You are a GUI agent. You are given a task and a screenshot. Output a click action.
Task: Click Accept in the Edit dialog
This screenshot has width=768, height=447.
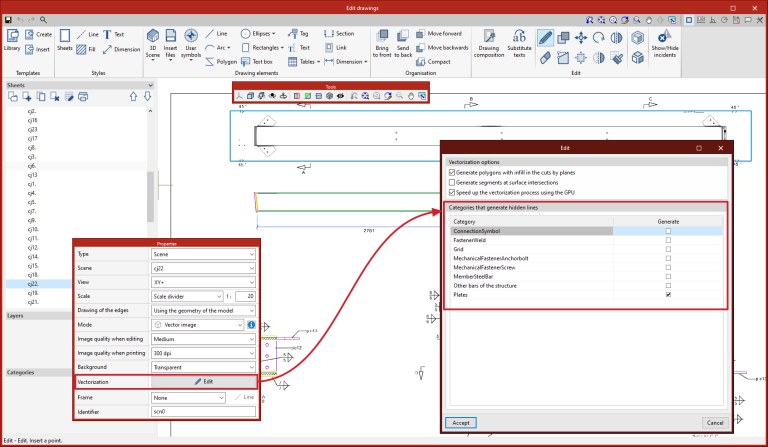(461, 423)
